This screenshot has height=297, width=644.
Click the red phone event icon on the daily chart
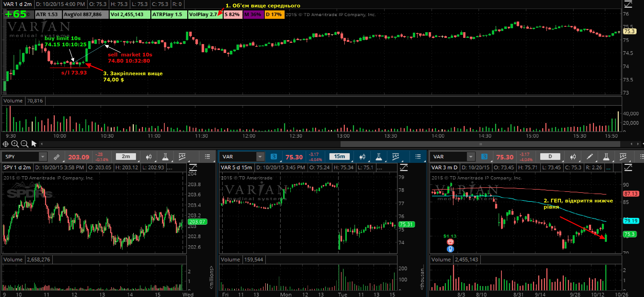(450, 242)
